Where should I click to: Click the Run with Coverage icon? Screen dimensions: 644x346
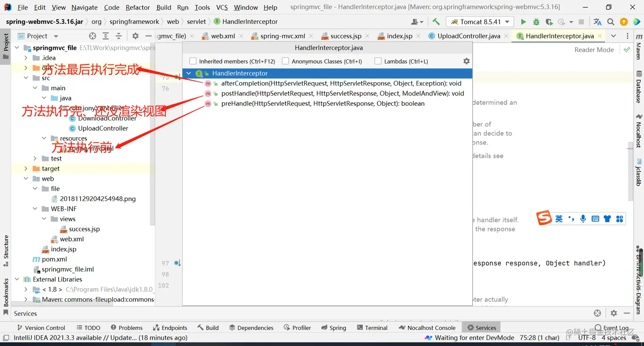click(x=549, y=22)
